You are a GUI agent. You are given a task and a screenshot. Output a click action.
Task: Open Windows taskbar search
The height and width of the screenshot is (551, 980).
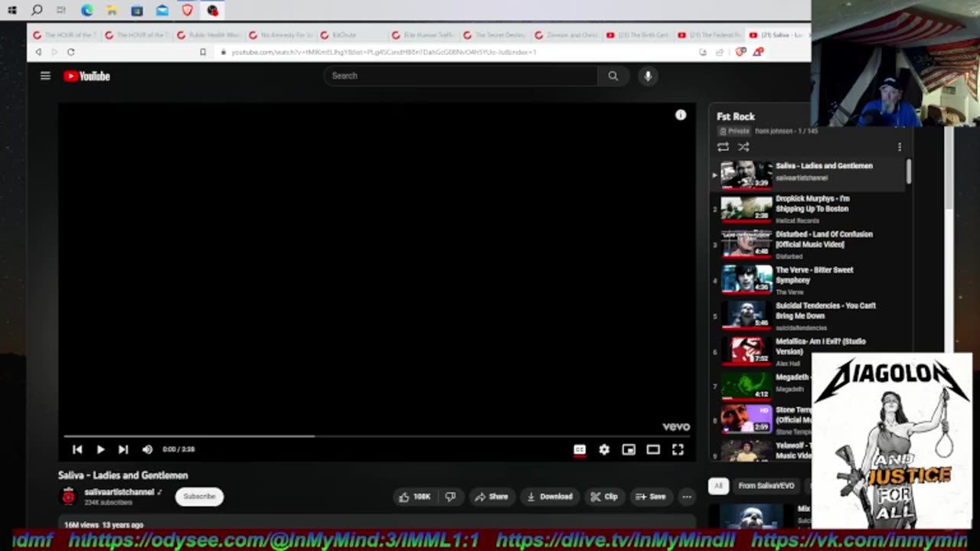click(37, 11)
